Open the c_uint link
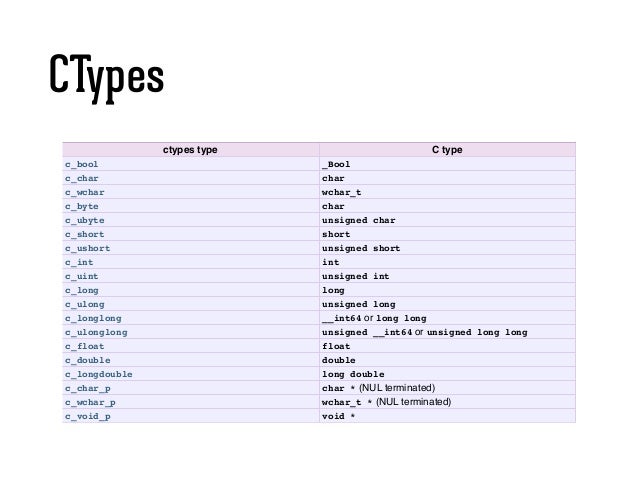 pos(81,276)
